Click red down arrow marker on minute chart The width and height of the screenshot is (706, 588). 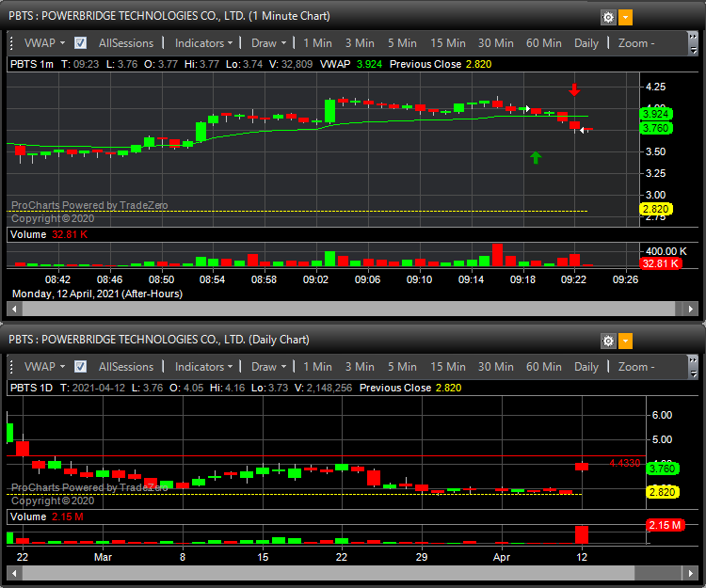coord(574,90)
